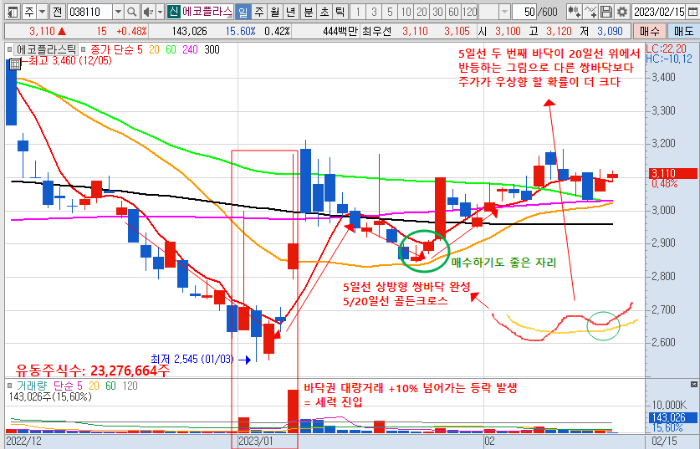Toggle the 전 button
Viewport: 700px width, 449px height.
(x=57, y=12)
